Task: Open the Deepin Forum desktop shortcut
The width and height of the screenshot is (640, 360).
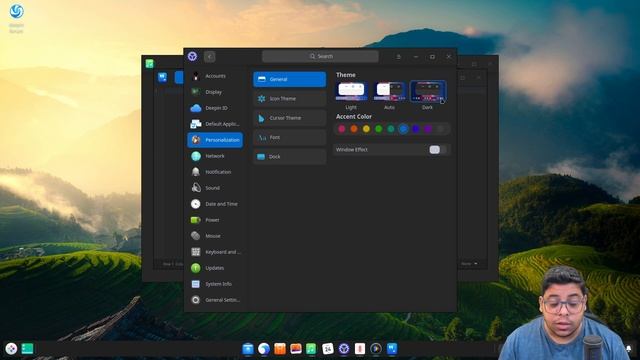Action: pos(16,17)
